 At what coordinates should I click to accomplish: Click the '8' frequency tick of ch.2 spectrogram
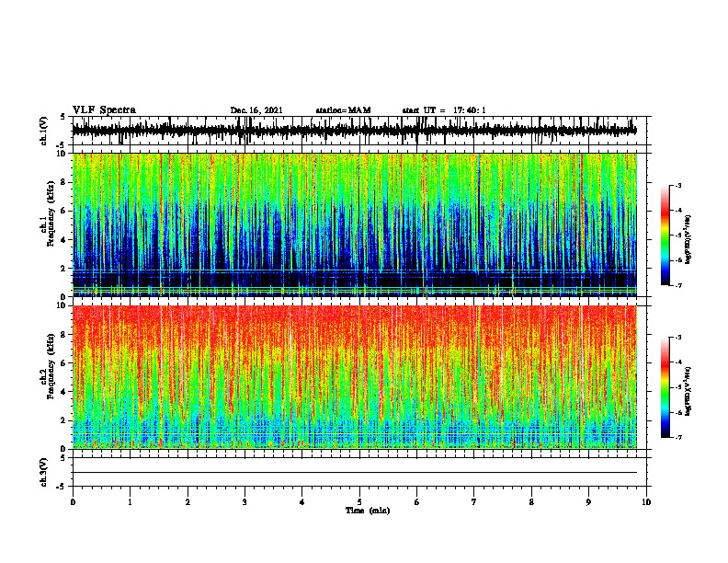point(63,335)
